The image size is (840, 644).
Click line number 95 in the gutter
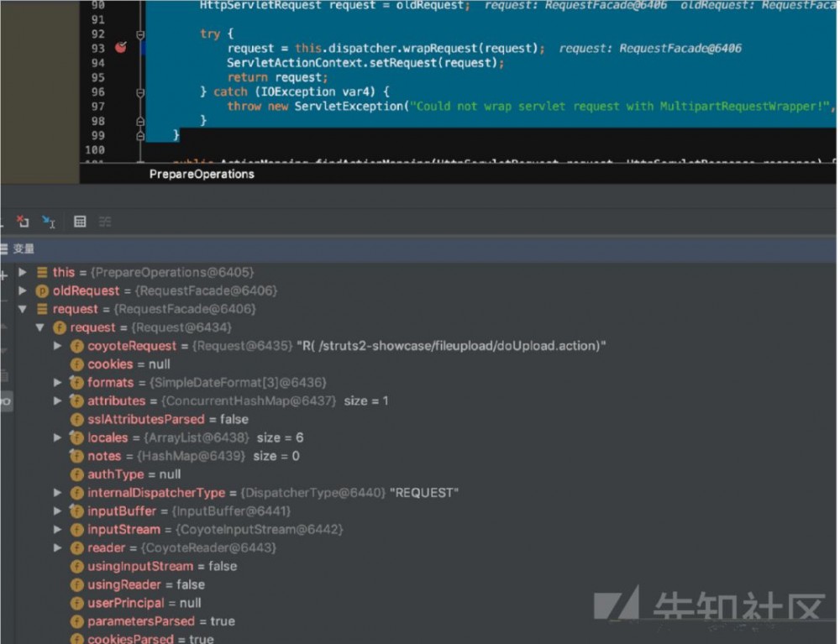pos(98,77)
